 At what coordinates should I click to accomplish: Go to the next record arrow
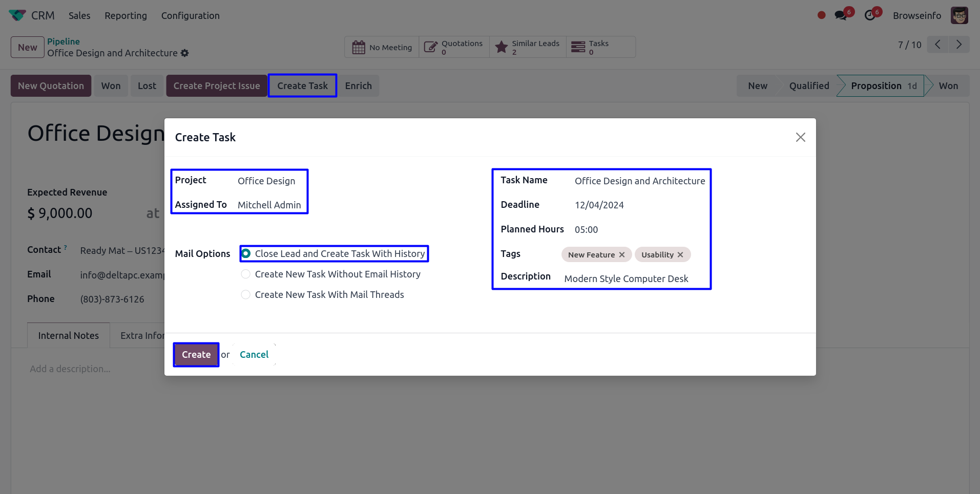coord(959,45)
